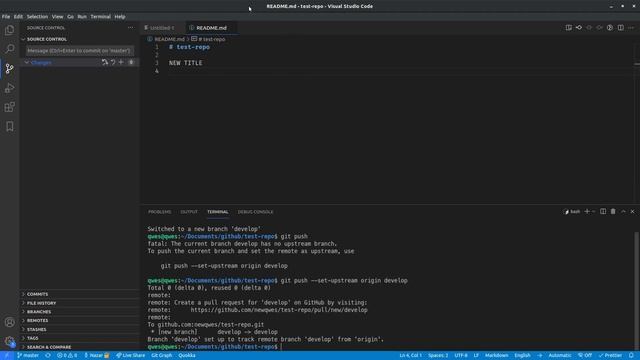Open the Manage gear icon

9,342
